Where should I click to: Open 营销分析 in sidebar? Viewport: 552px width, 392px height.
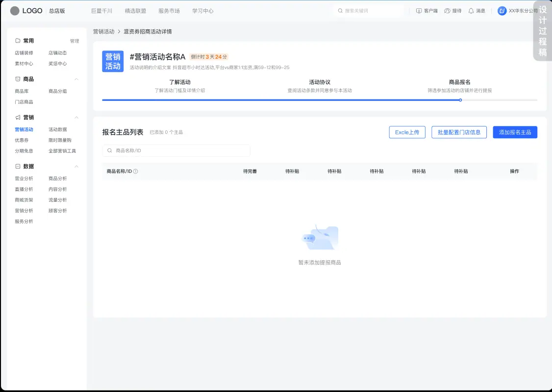(x=24, y=211)
